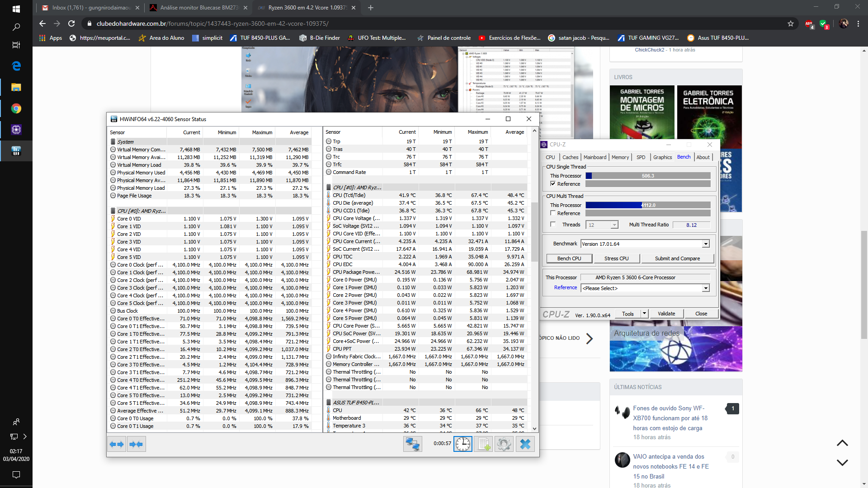Collapse the ASUS TUF B450-PL sensor group
This screenshot has height=488, width=868.
point(329,403)
